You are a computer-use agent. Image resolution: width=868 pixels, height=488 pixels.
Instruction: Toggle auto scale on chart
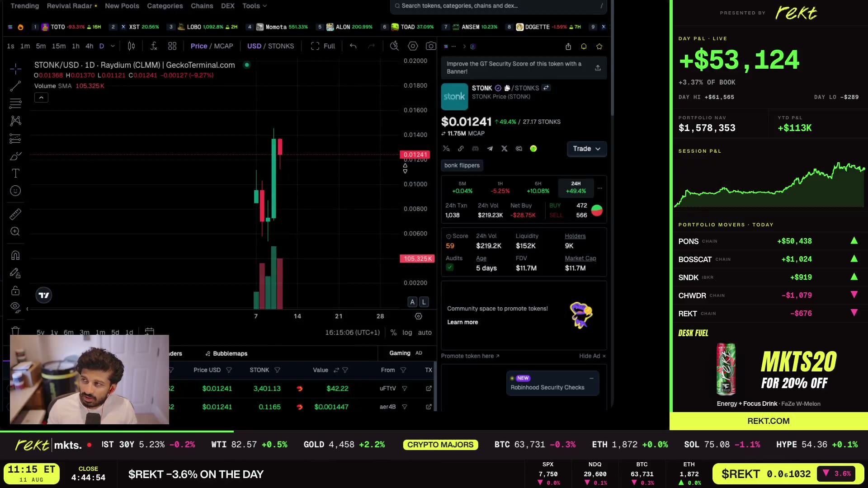coord(425,333)
